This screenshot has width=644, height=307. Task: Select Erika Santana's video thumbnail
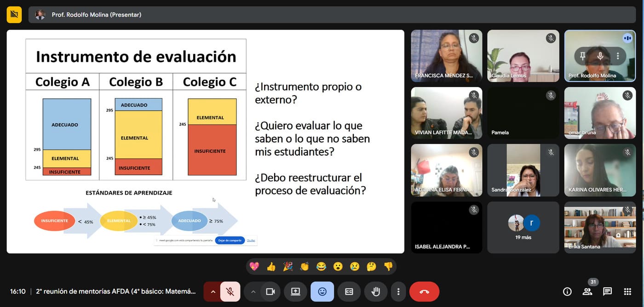coord(600,227)
